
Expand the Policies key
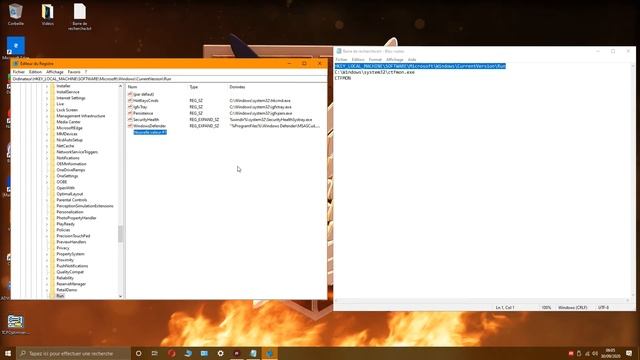coord(47,230)
